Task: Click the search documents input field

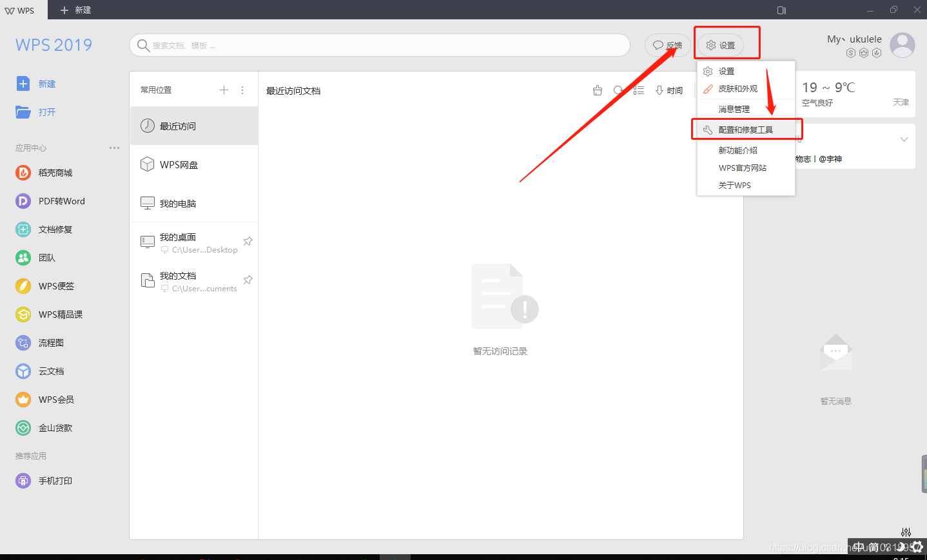Action: (380, 45)
